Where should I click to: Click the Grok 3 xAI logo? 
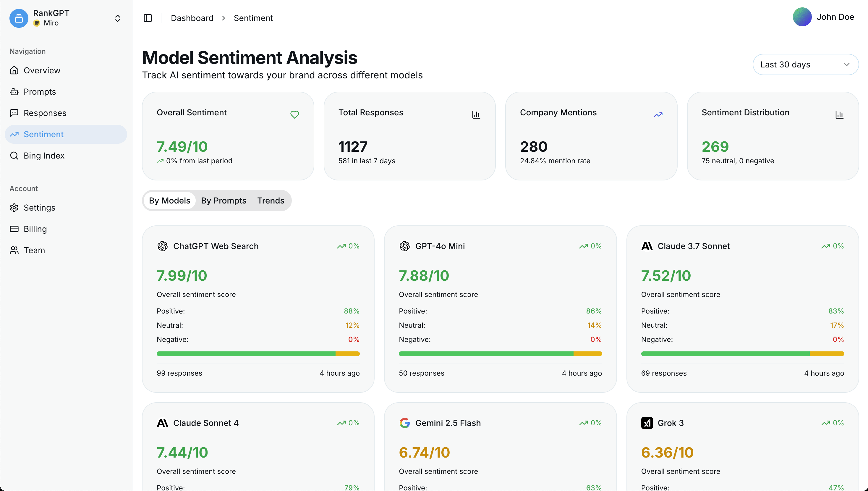(x=647, y=423)
